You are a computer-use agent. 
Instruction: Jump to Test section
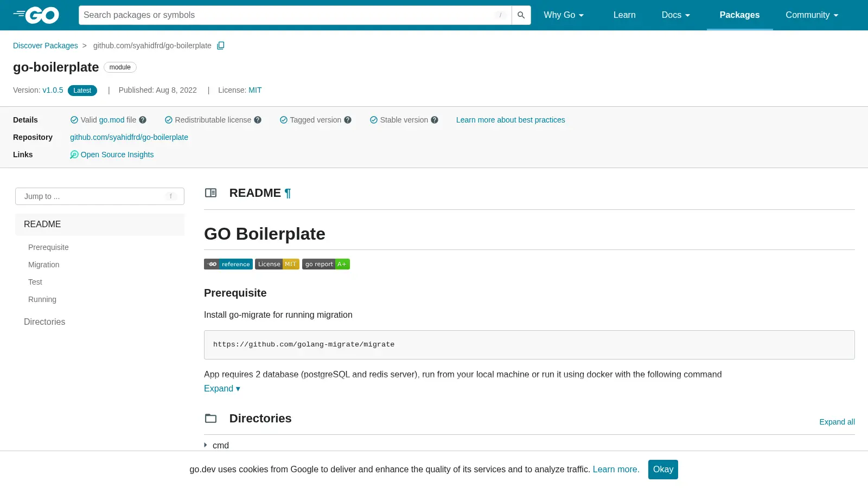click(35, 282)
